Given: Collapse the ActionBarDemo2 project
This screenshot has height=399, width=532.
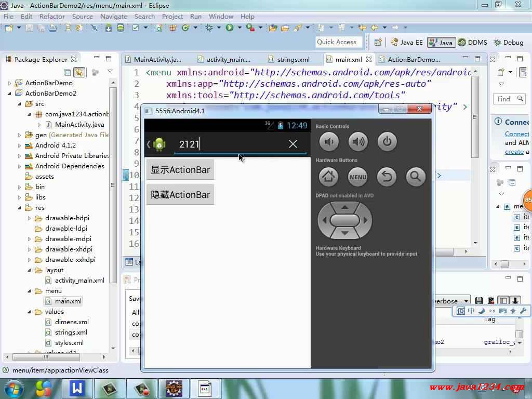Looking at the screenshot, I should tap(9, 94).
